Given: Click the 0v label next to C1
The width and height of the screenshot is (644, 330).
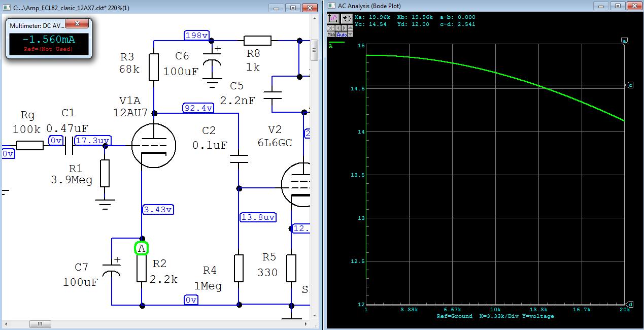Looking at the screenshot, I should [x=56, y=141].
